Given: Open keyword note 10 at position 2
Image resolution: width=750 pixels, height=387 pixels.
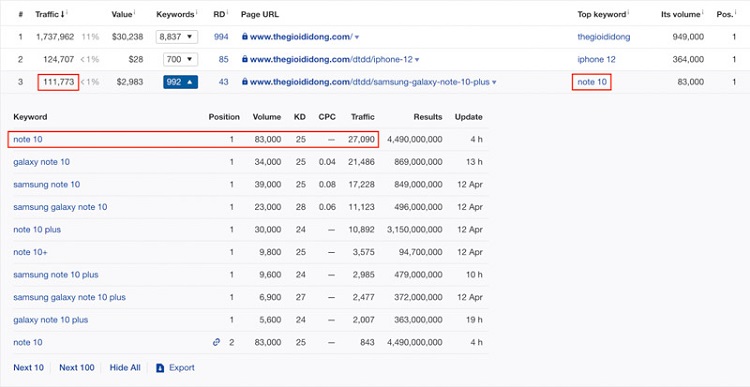Looking at the screenshot, I should 28,343.
